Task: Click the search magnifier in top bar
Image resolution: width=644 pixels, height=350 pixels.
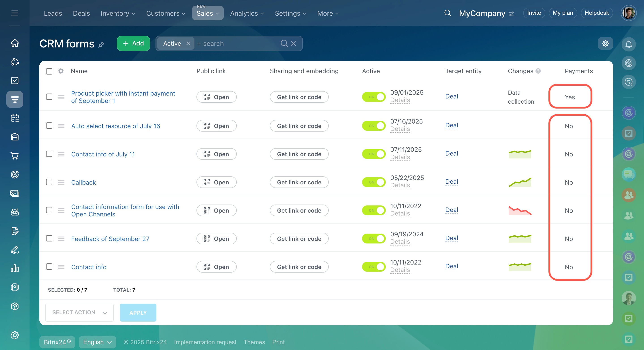Action: click(448, 13)
